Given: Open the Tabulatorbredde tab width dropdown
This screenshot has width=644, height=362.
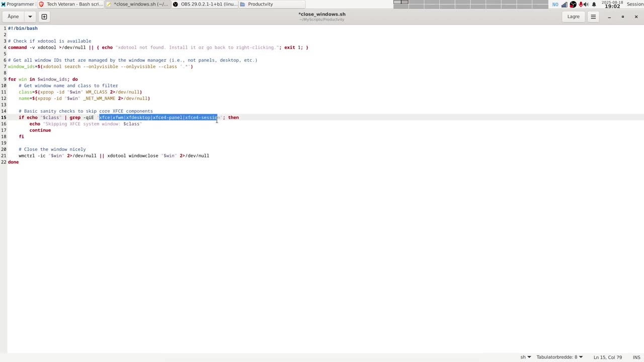Looking at the screenshot, I should tap(559, 357).
